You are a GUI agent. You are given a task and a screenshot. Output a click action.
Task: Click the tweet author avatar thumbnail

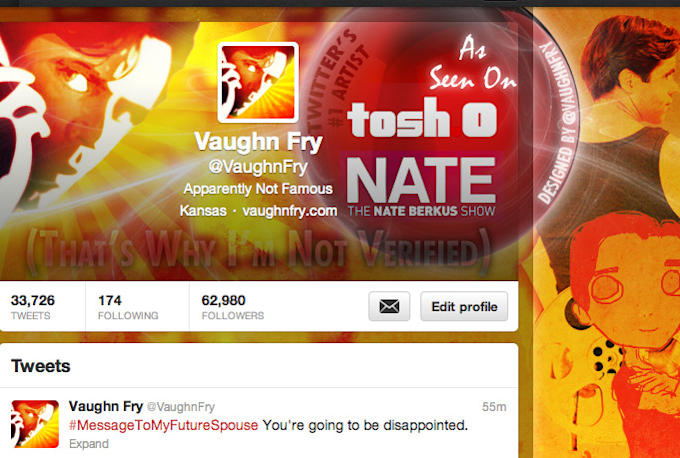coord(35,424)
